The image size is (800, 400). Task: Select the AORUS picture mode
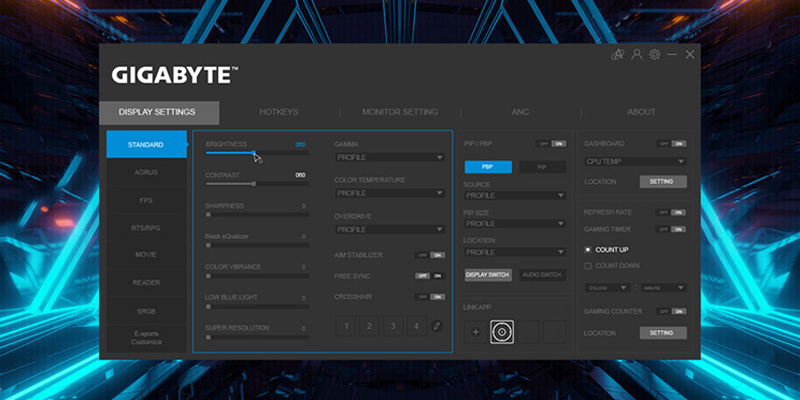[x=146, y=172]
